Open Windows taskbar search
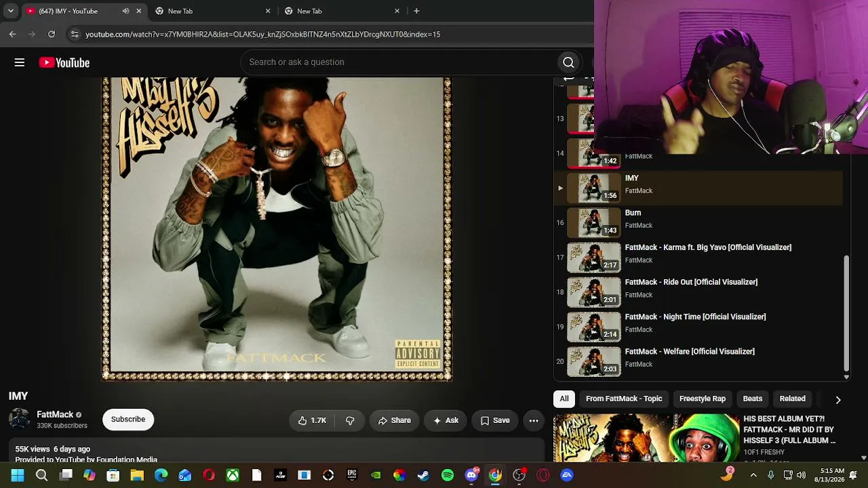Image resolution: width=868 pixels, height=488 pixels. click(41, 475)
